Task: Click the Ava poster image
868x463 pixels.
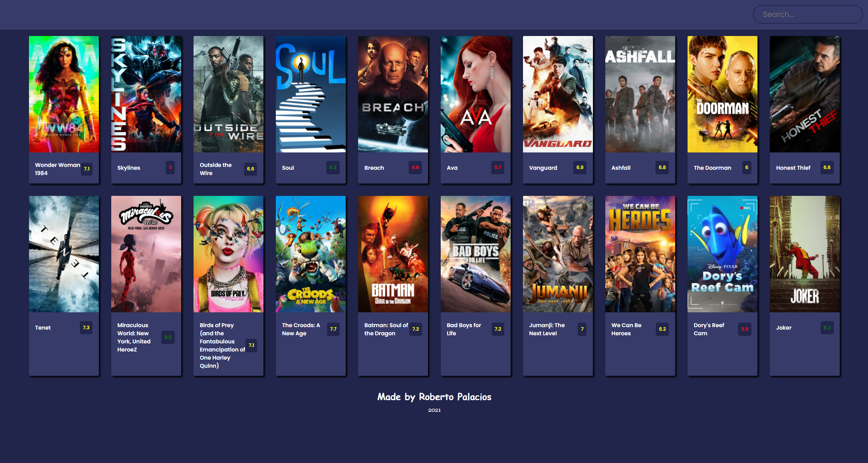Action: (x=475, y=94)
